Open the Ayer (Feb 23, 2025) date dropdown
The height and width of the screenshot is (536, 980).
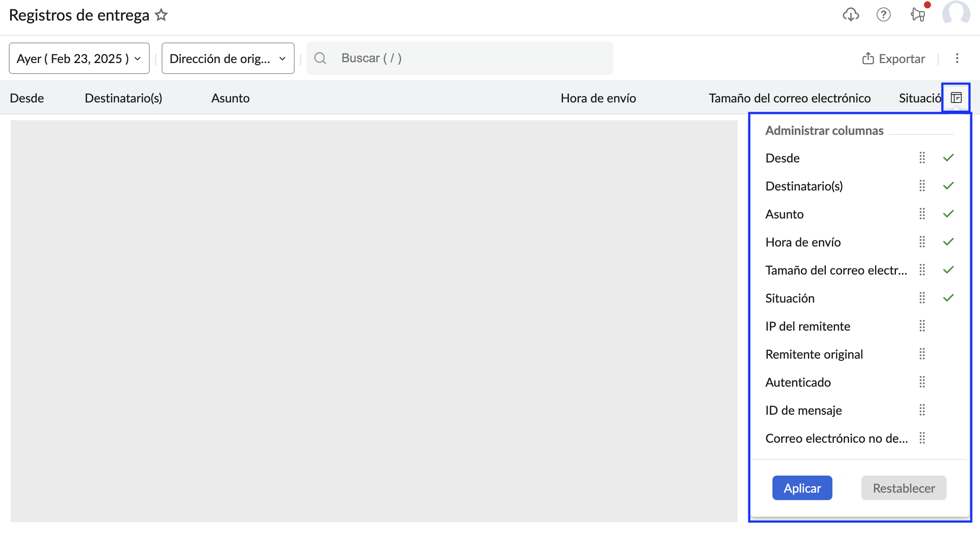point(79,58)
